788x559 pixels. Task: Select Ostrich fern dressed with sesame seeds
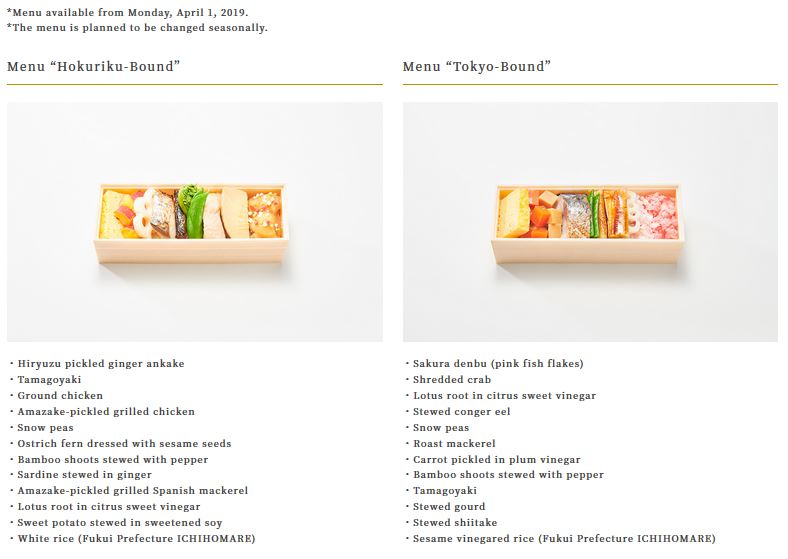124,444
